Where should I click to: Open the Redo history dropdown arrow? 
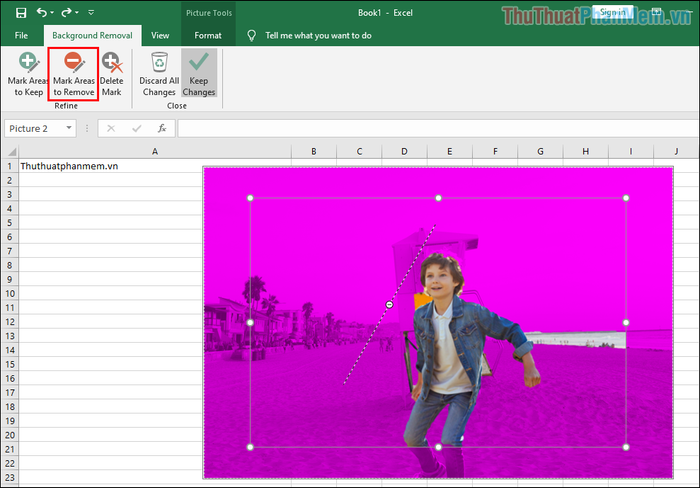[x=77, y=13]
